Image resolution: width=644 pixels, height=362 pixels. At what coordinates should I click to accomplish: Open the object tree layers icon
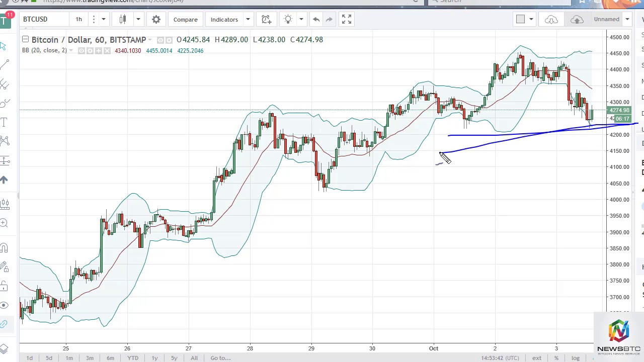pos(4,348)
